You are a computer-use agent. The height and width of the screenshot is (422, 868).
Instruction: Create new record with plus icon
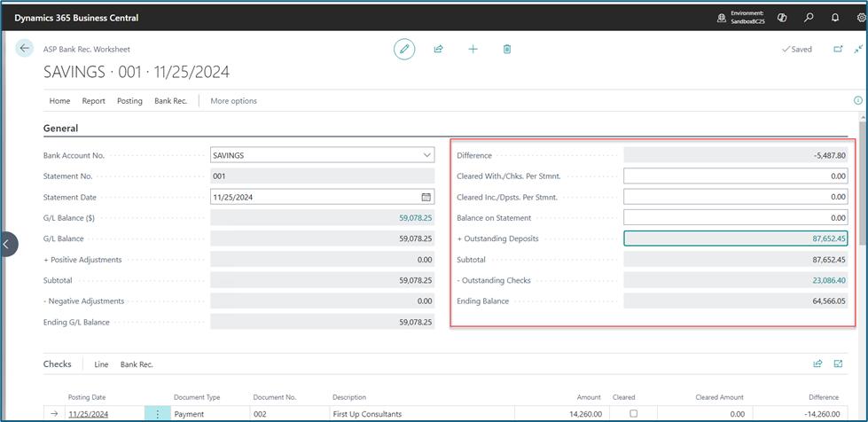(x=473, y=49)
